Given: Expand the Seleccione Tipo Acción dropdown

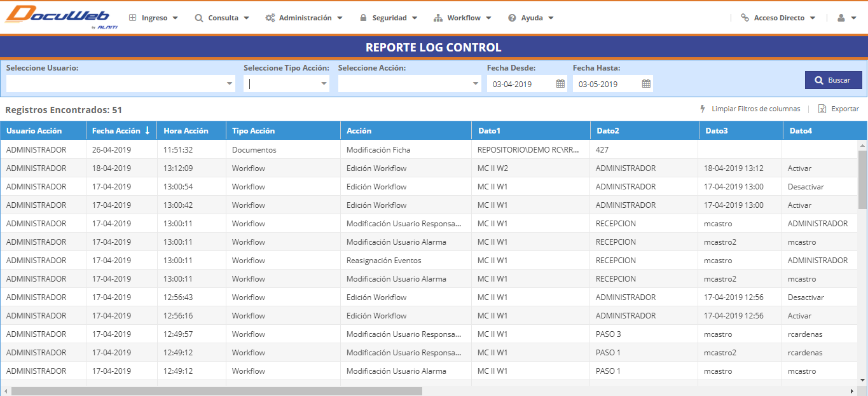Looking at the screenshot, I should (324, 83).
